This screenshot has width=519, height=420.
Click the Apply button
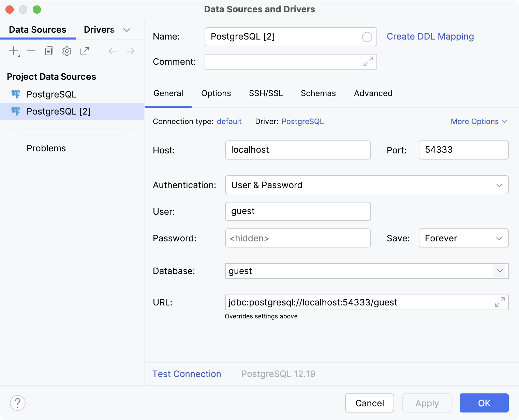click(x=427, y=403)
